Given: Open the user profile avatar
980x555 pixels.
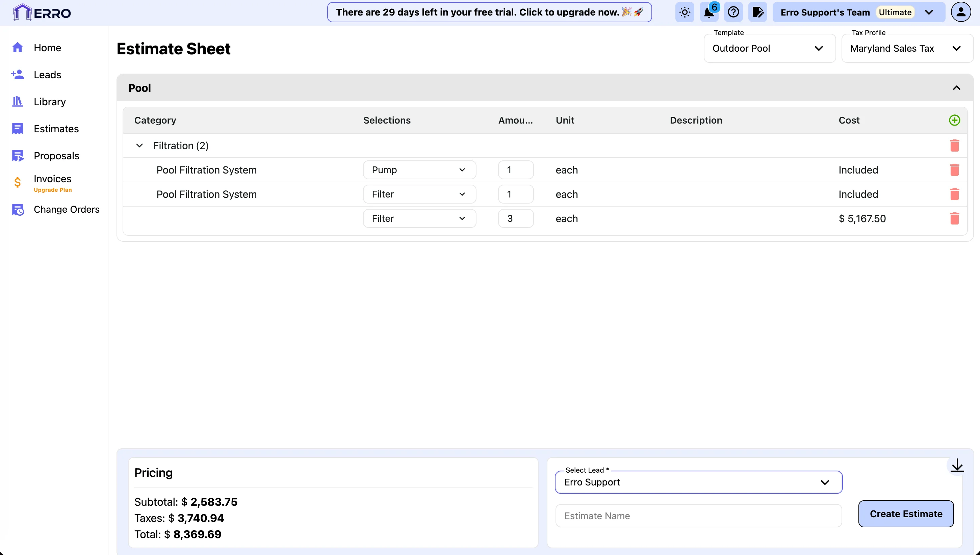Looking at the screenshot, I should (x=960, y=12).
